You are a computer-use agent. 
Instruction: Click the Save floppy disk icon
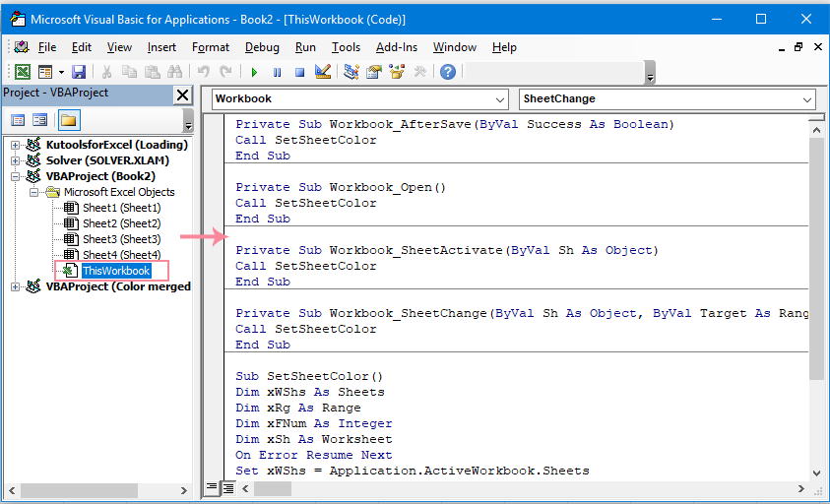79,72
